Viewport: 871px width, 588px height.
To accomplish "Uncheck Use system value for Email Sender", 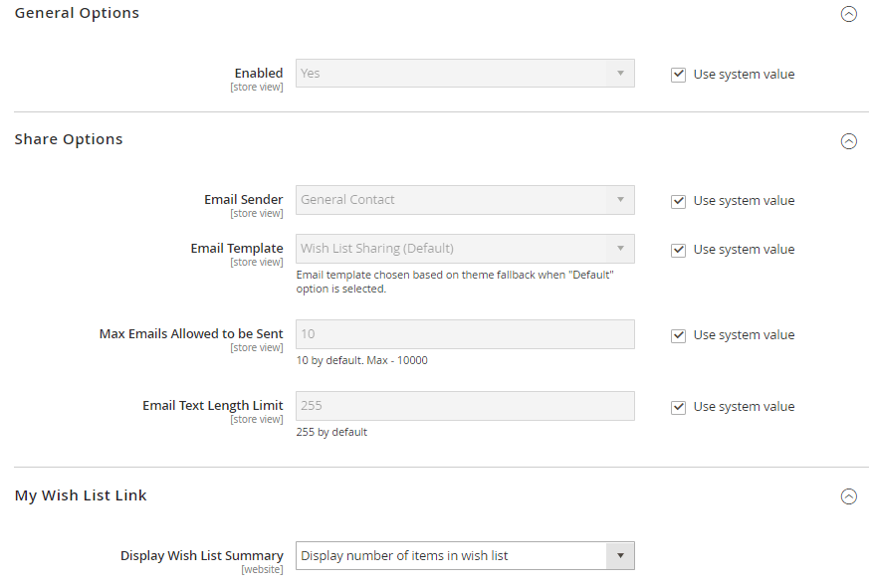I will [x=678, y=201].
